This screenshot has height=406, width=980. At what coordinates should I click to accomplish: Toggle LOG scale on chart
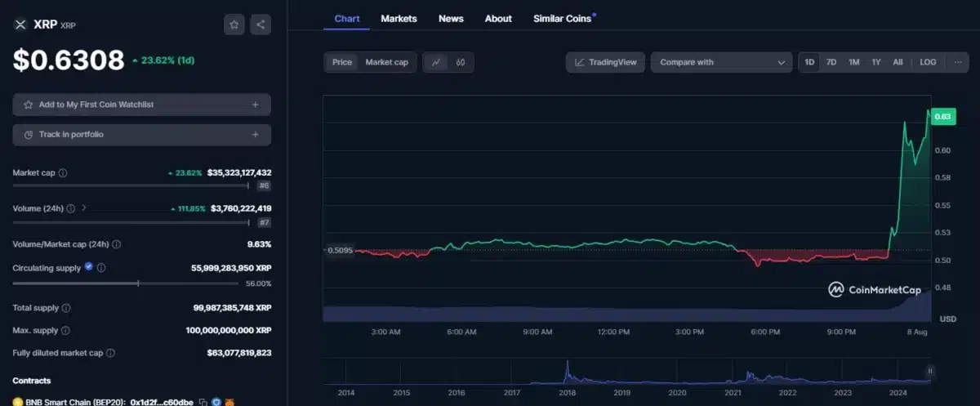click(x=928, y=62)
